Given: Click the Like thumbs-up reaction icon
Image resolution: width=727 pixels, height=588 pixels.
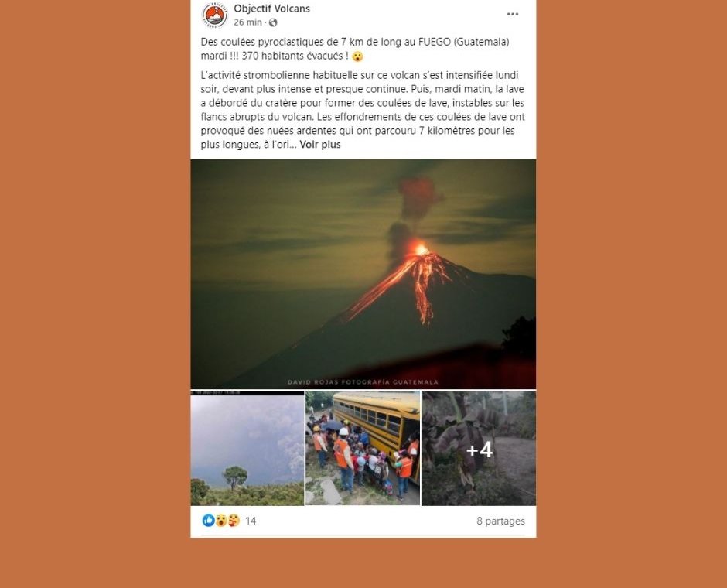Looking at the screenshot, I should pyautogui.click(x=208, y=520).
